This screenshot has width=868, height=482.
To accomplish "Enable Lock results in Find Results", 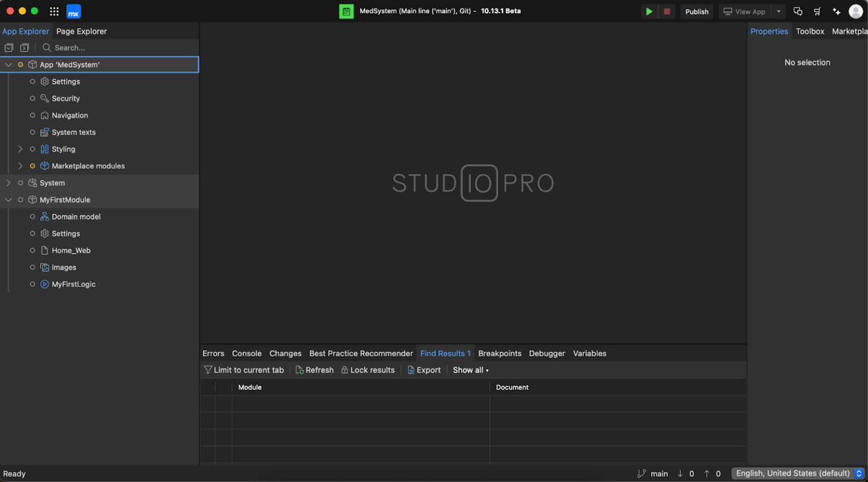I will tap(368, 370).
